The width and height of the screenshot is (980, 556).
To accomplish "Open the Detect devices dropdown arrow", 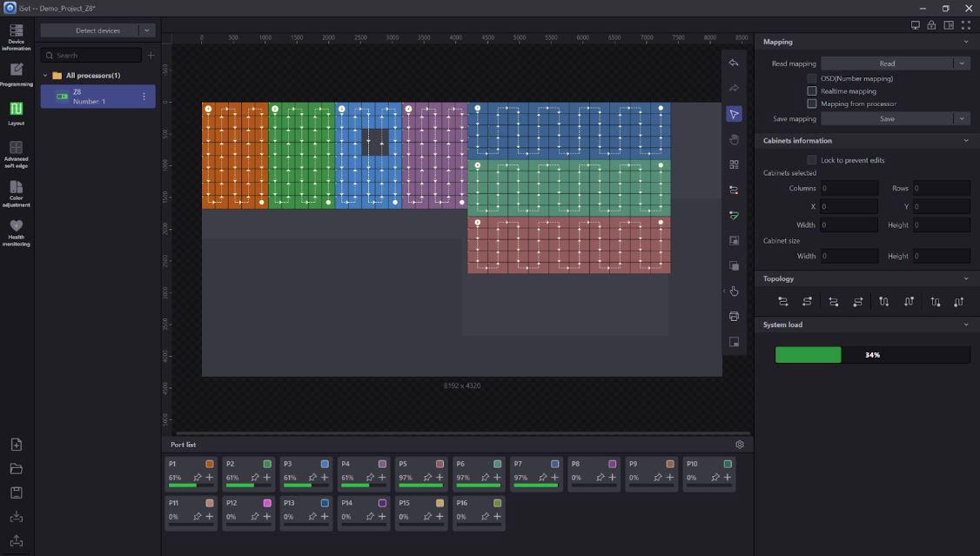I will [x=147, y=30].
